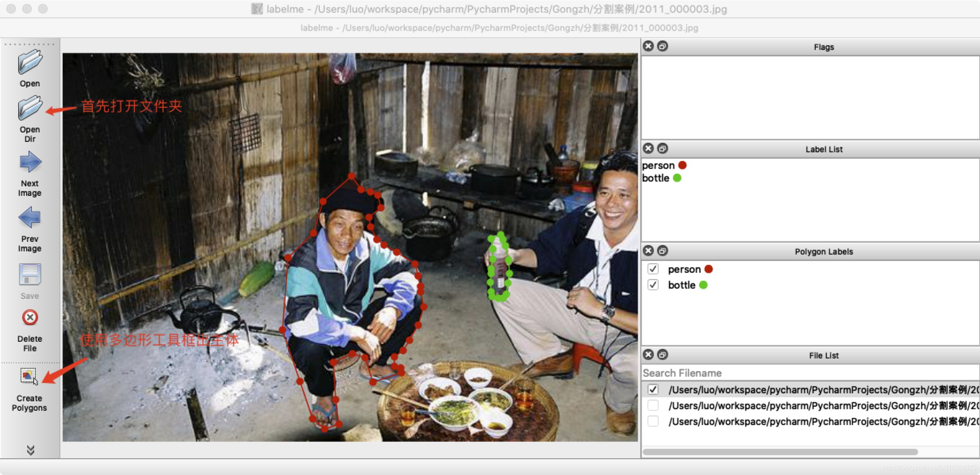Toggle checkbox of second file in list

(653, 406)
